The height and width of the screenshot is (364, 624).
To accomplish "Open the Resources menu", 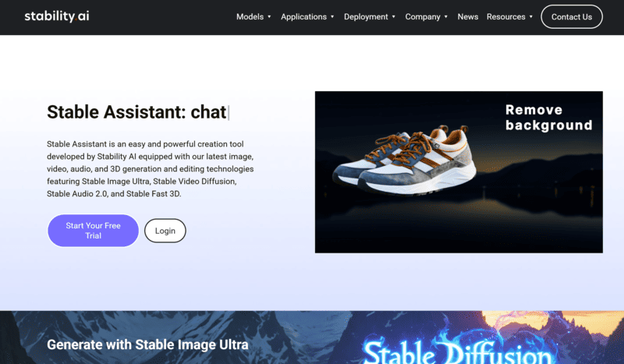I will [x=505, y=16].
